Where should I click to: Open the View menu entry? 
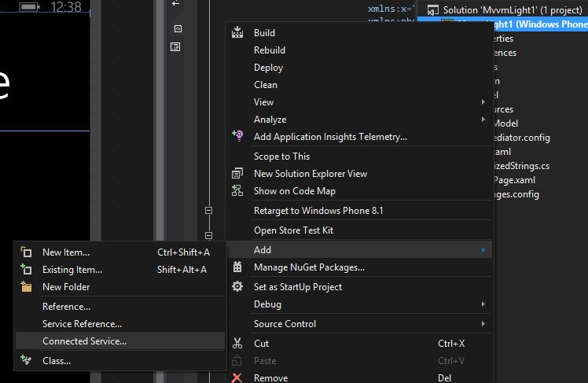pos(359,101)
